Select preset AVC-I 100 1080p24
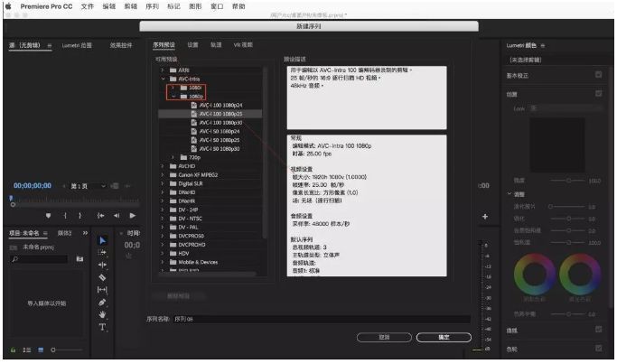The image size is (617, 364). tap(220, 106)
